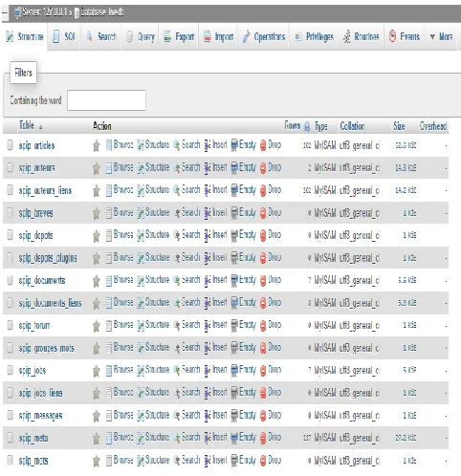Sort by the Table column header
Screen dimensions: 461x476
pos(27,126)
